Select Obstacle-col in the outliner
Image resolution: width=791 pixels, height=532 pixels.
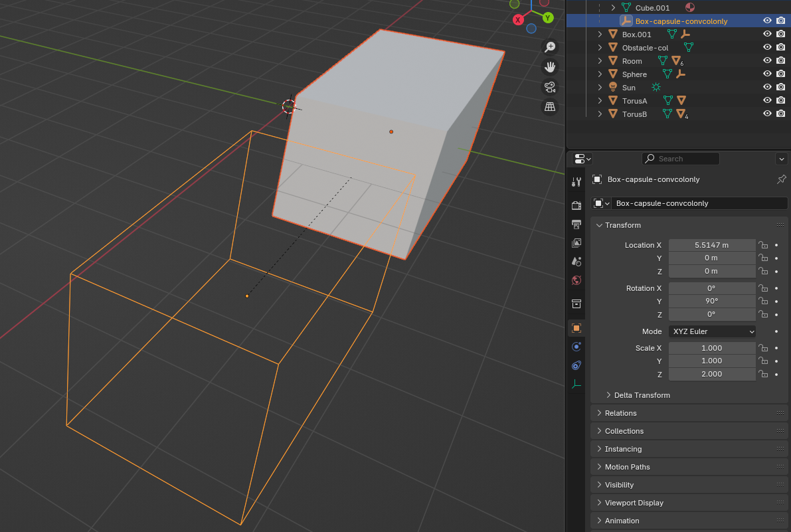645,48
